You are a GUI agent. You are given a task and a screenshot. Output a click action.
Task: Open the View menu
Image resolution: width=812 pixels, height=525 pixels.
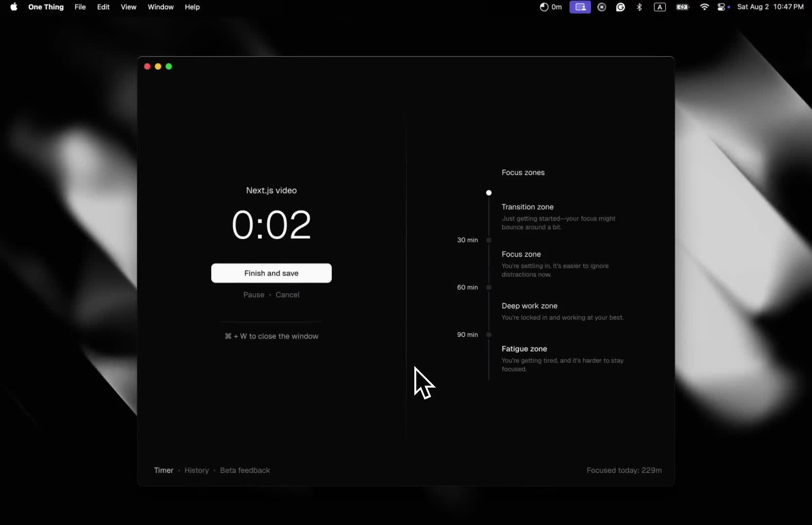129,7
